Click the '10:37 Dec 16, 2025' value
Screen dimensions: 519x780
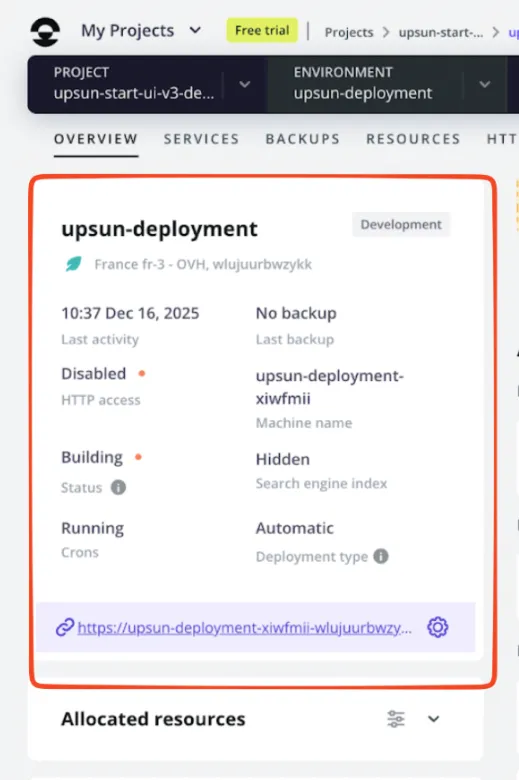coord(130,313)
